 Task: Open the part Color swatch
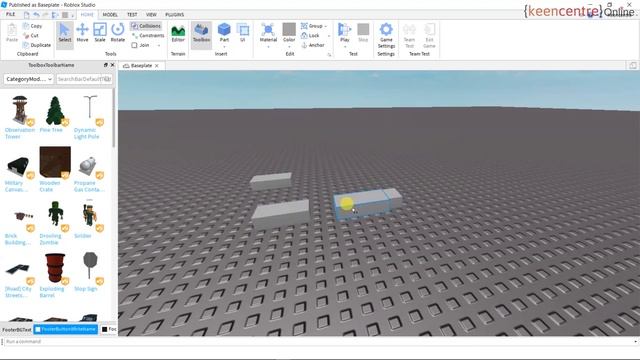point(289,30)
